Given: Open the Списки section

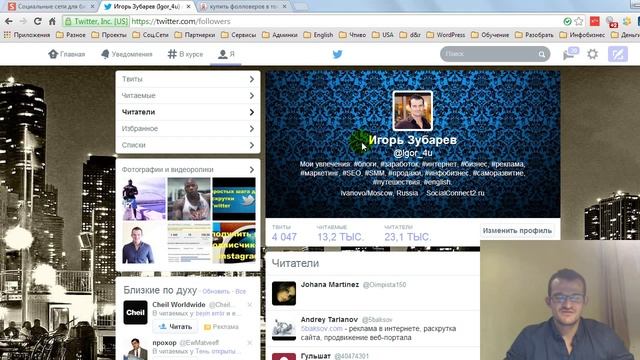Looking at the screenshot, I should point(188,145).
